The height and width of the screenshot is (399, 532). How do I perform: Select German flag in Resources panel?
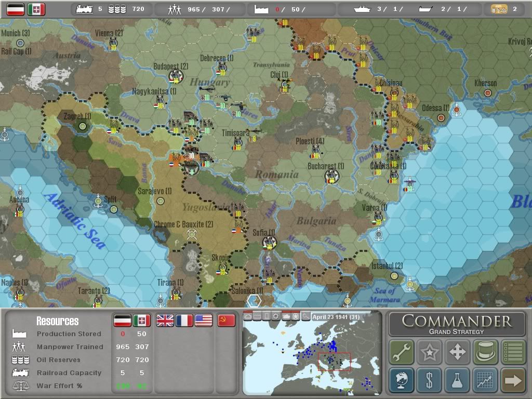click(x=122, y=320)
